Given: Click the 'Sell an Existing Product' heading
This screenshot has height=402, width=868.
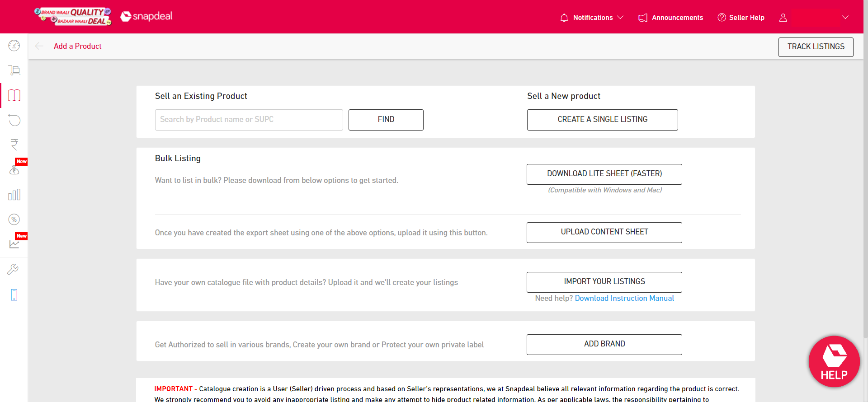Looking at the screenshot, I should [201, 96].
